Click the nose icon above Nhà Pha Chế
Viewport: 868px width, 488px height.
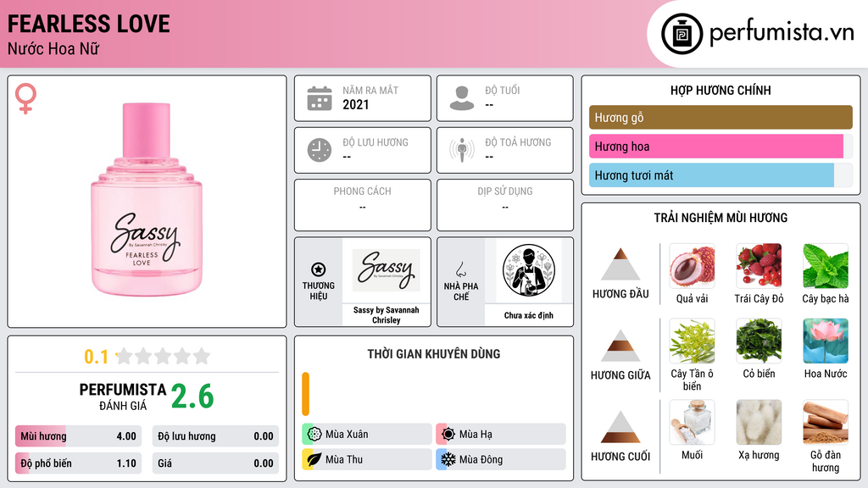[460, 269]
